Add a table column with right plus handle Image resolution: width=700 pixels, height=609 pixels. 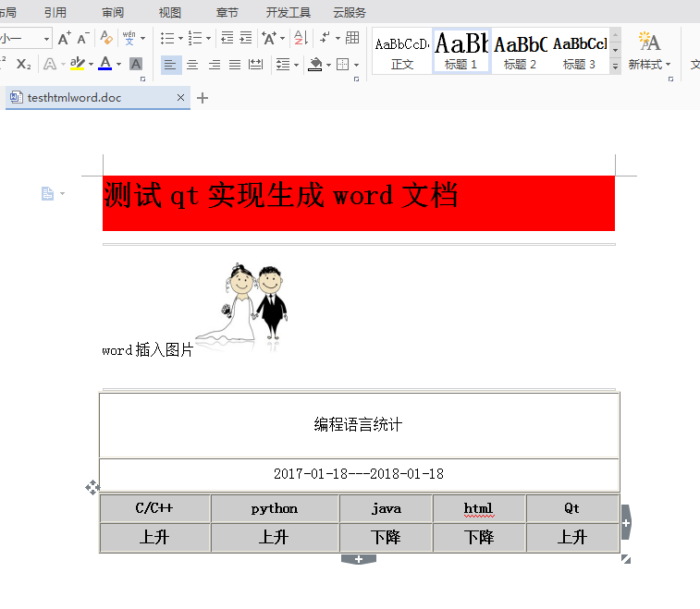626,522
